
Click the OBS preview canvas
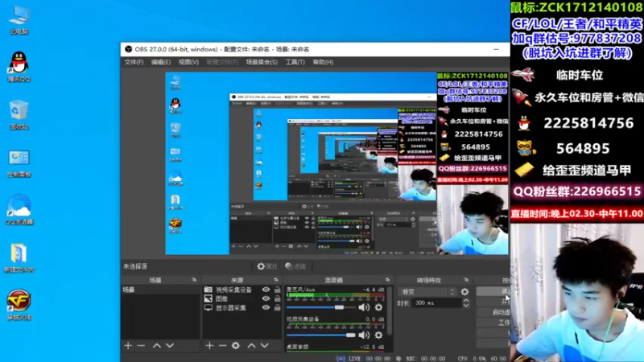tap(336, 163)
